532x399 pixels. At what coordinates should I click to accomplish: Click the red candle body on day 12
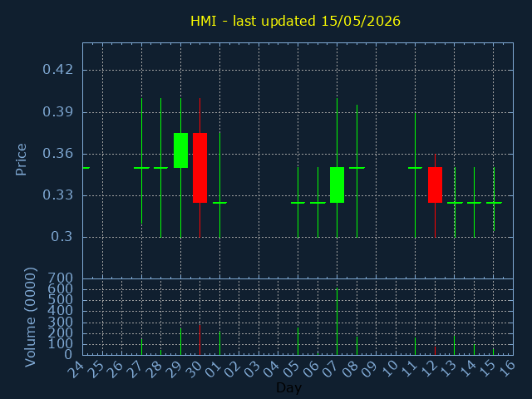click(x=435, y=185)
